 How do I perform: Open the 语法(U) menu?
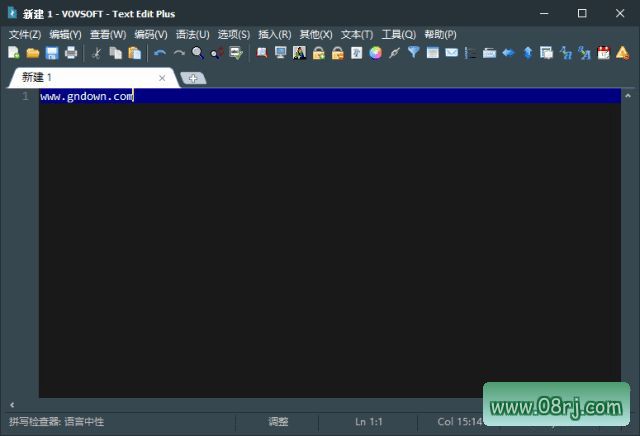192,34
